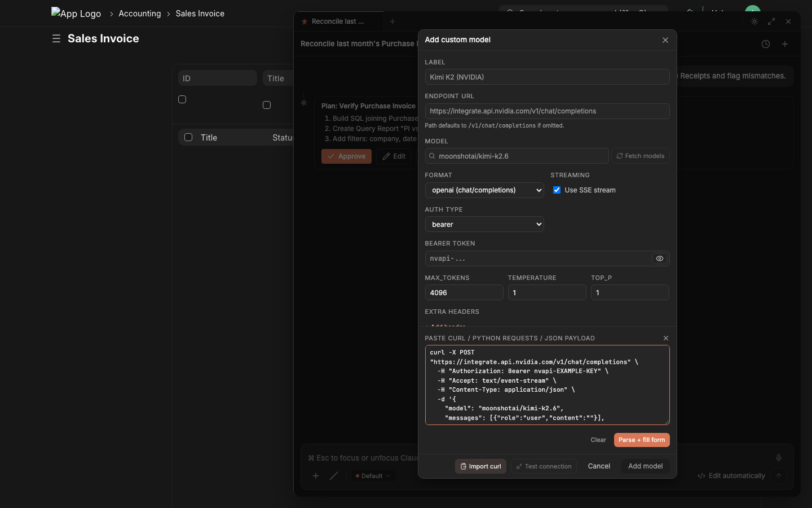Reveal bearer token with the eye icon

(660, 259)
